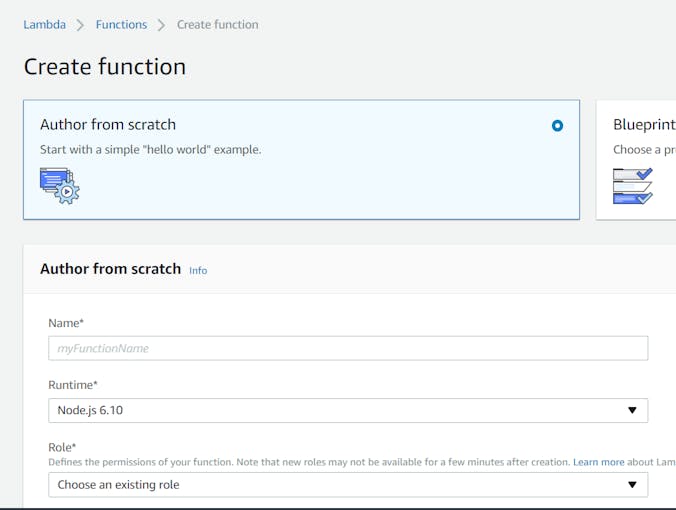676x510 pixels.
Task: Follow the Learn more link
Action: point(598,462)
